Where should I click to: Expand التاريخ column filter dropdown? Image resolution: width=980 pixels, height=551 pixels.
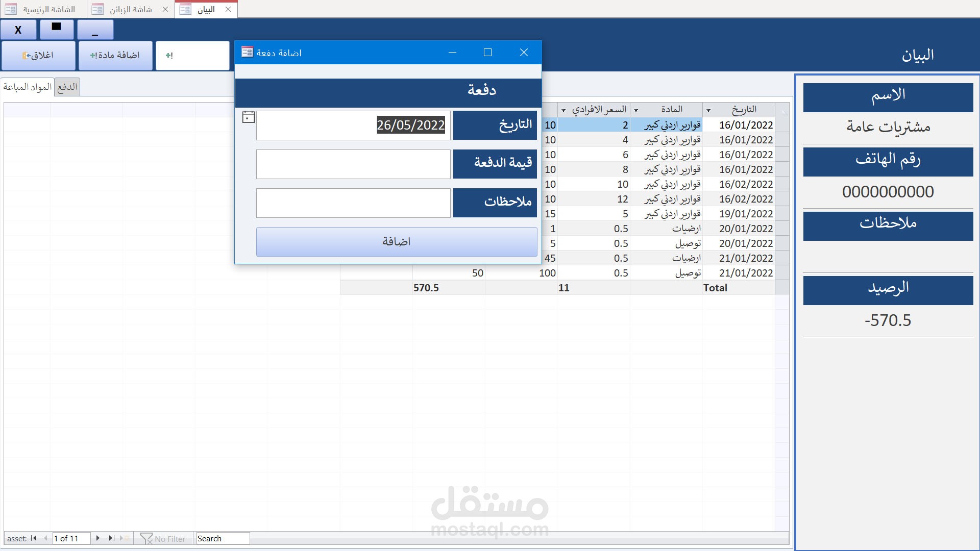coord(708,110)
